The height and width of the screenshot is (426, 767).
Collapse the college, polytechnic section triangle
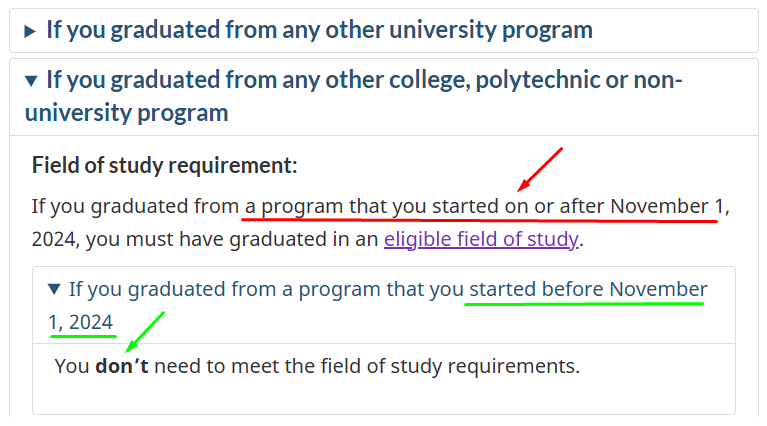(x=31, y=81)
